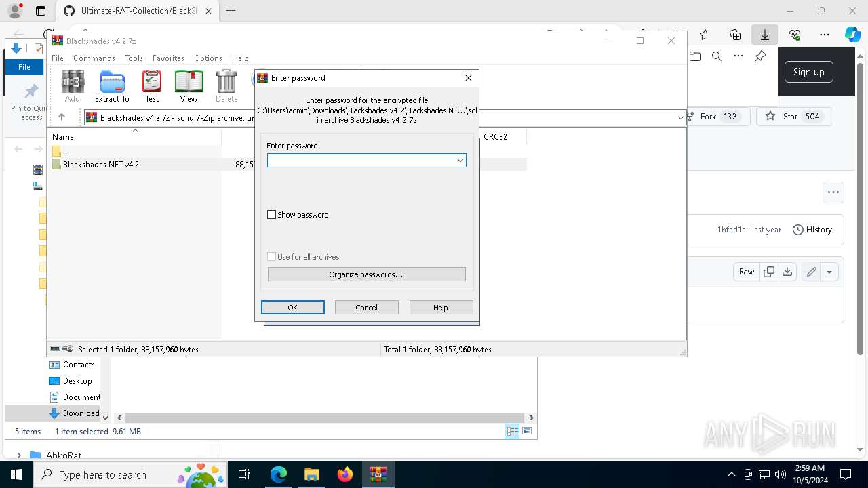
Task: Expand the password history dropdown arrow
Action: (x=460, y=161)
